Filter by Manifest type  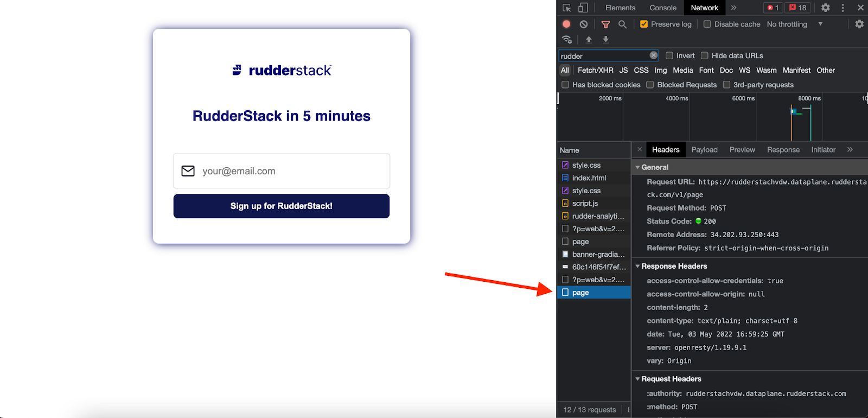tap(796, 70)
